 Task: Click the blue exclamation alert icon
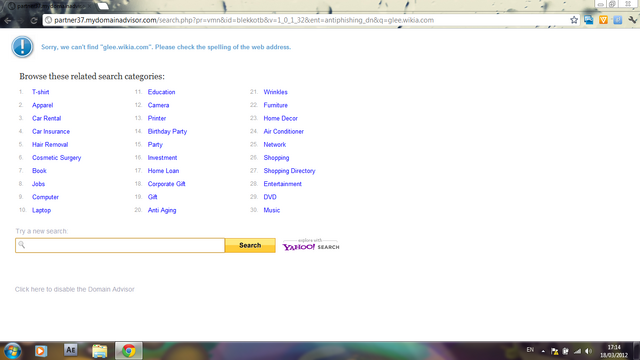tap(22, 47)
